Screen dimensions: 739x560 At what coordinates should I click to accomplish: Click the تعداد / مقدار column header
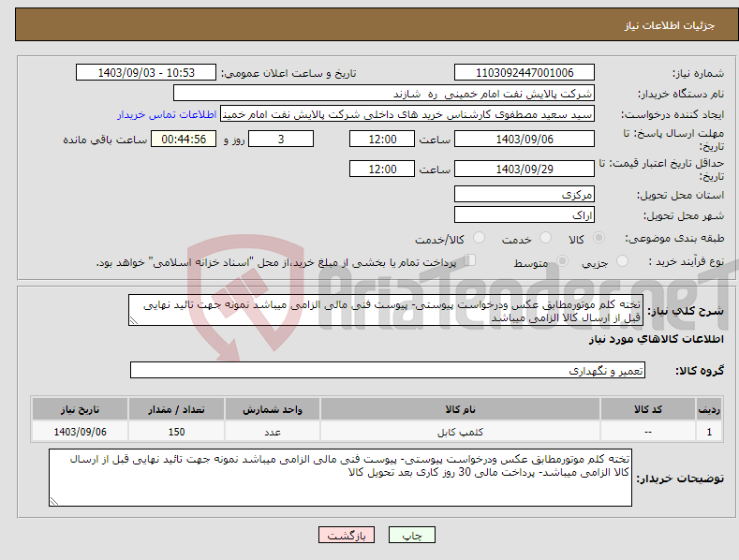pyautogui.click(x=176, y=409)
